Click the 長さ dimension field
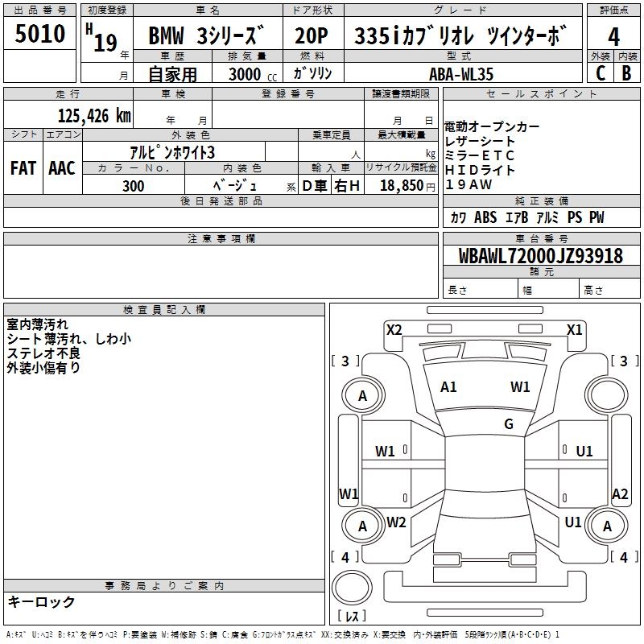 (481, 289)
